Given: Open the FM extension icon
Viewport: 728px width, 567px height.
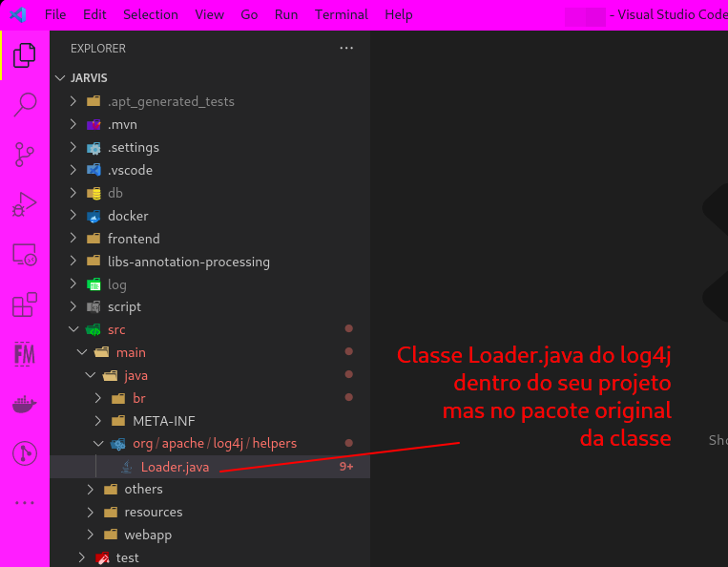Looking at the screenshot, I should coord(25,354).
